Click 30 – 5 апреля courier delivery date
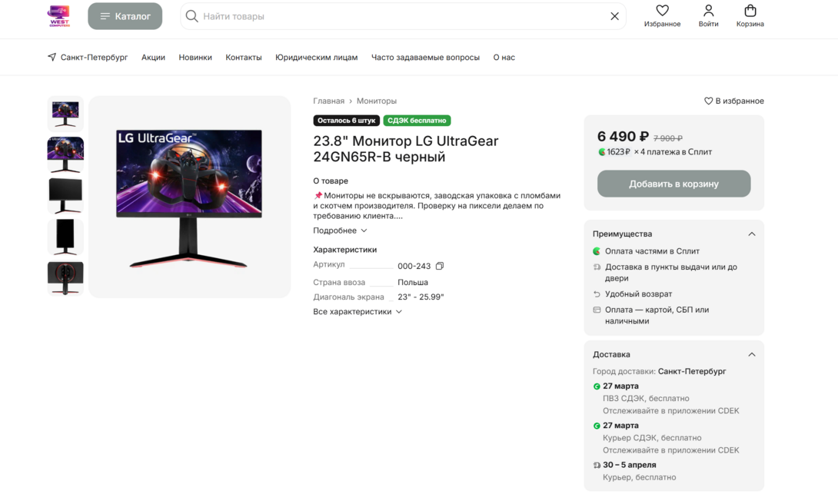This screenshot has height=504, width=838. click(629, 465)
